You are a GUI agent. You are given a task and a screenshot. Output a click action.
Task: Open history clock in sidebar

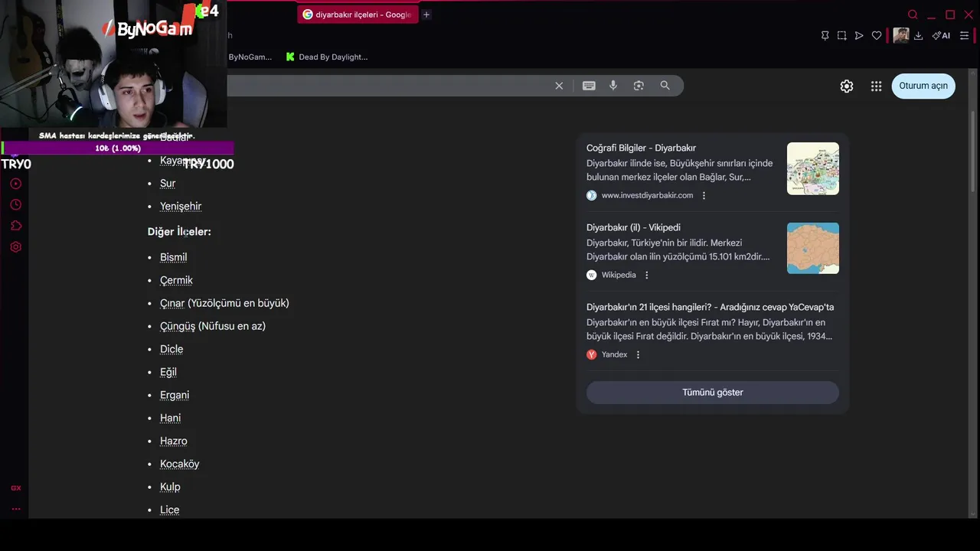pos(16,205)
